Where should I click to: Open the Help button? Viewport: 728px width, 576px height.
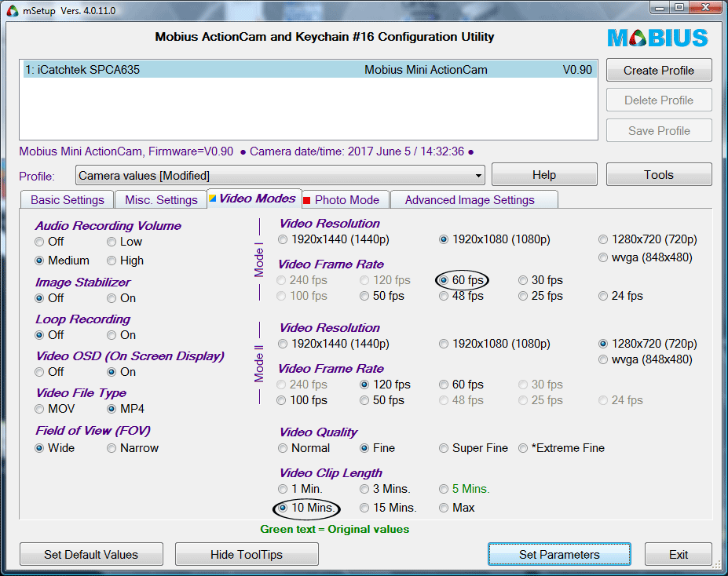click(x=544, y=175)
